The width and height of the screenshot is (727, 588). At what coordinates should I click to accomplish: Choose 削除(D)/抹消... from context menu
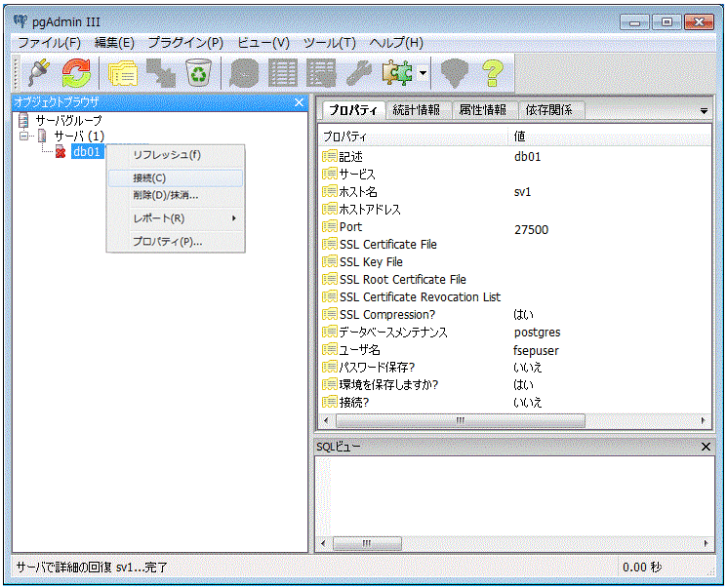(176, 195)
